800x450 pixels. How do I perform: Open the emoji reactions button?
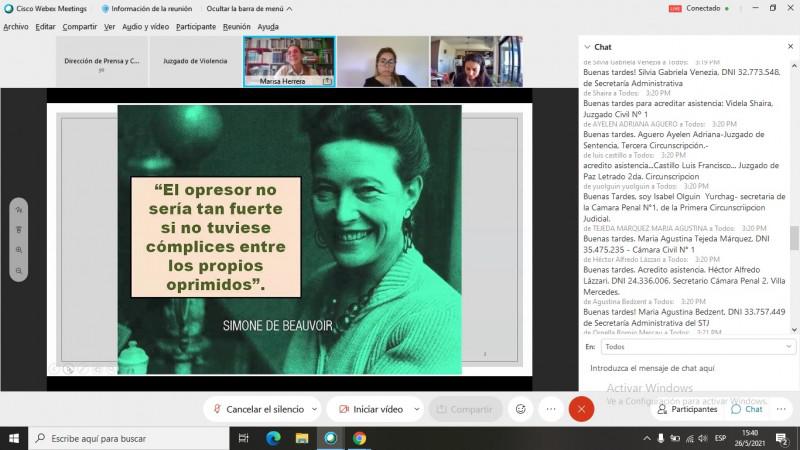point(520,409)
